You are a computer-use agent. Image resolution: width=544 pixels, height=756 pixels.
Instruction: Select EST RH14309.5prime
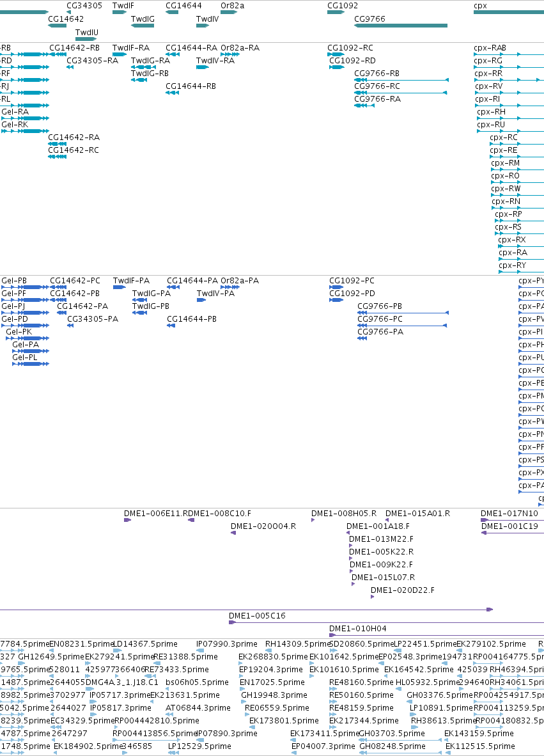[299, 644]
